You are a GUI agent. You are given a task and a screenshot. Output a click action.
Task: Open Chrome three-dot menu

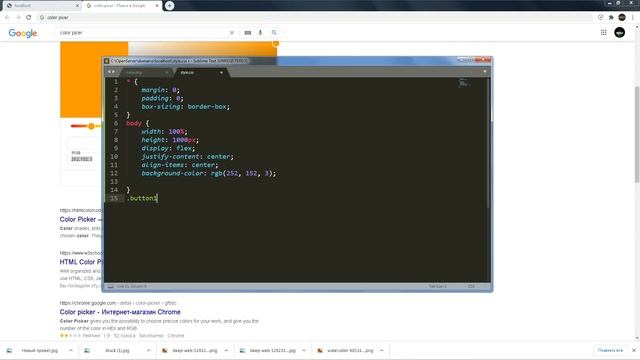[x=633, y=18]
